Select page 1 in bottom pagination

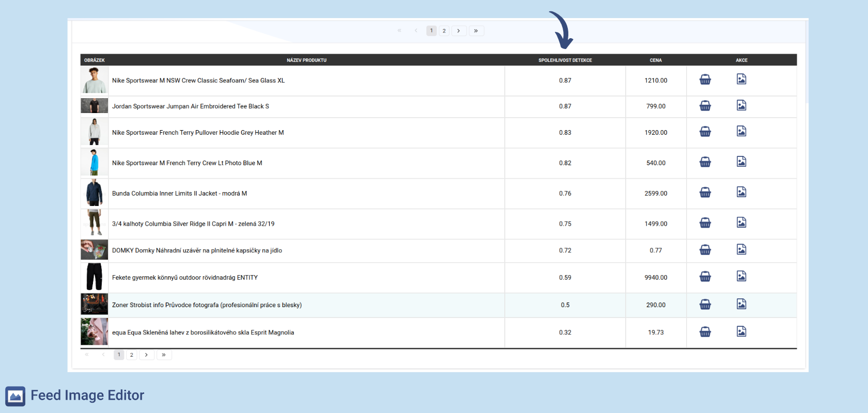coord(119,355)
